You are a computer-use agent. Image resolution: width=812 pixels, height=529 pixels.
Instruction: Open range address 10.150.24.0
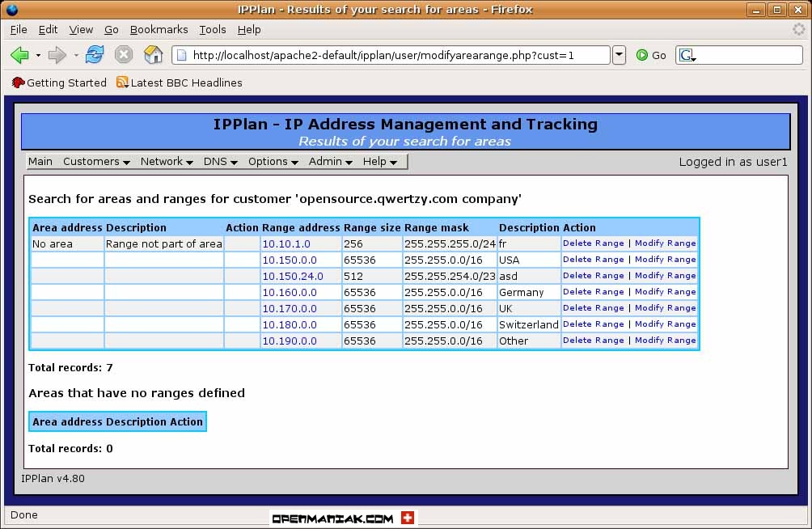click(x=293, y=276)
